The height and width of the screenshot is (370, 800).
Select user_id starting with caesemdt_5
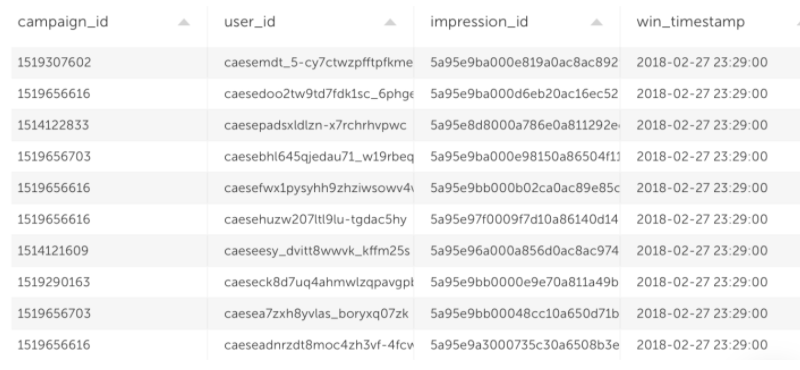pos(318,63)
